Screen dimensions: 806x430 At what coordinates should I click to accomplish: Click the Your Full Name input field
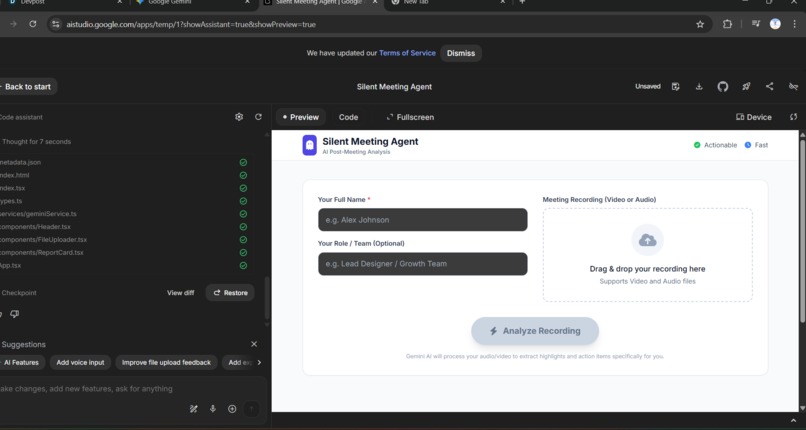pyautogui.click(x=423, y=220)
